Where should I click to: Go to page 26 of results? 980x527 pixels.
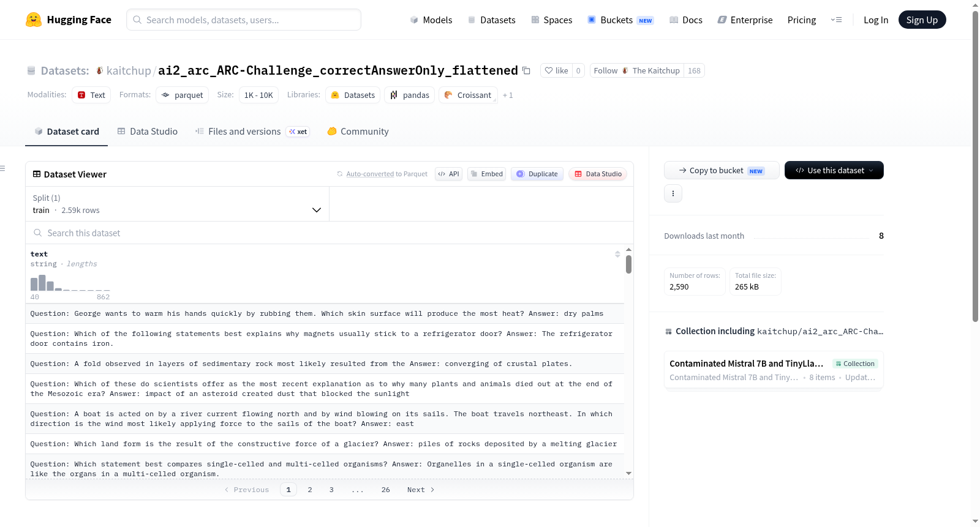(x=385, y=490)
